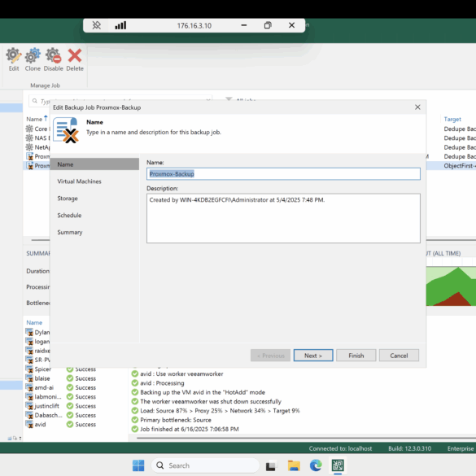Image resolution: width=476 pixels, height=476 pixels.
Task: Click the NetApp job gear icon
Action: (29, 147)
